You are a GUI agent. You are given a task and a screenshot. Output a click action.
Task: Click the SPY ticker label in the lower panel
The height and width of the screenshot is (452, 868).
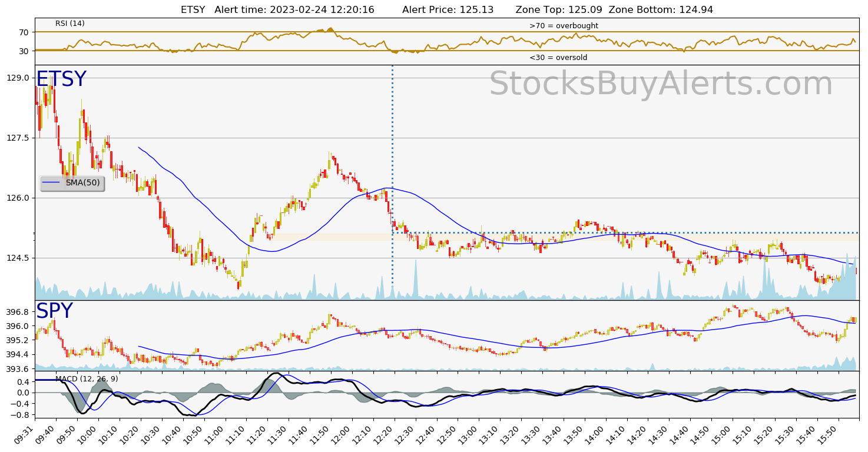click(54, 311)
